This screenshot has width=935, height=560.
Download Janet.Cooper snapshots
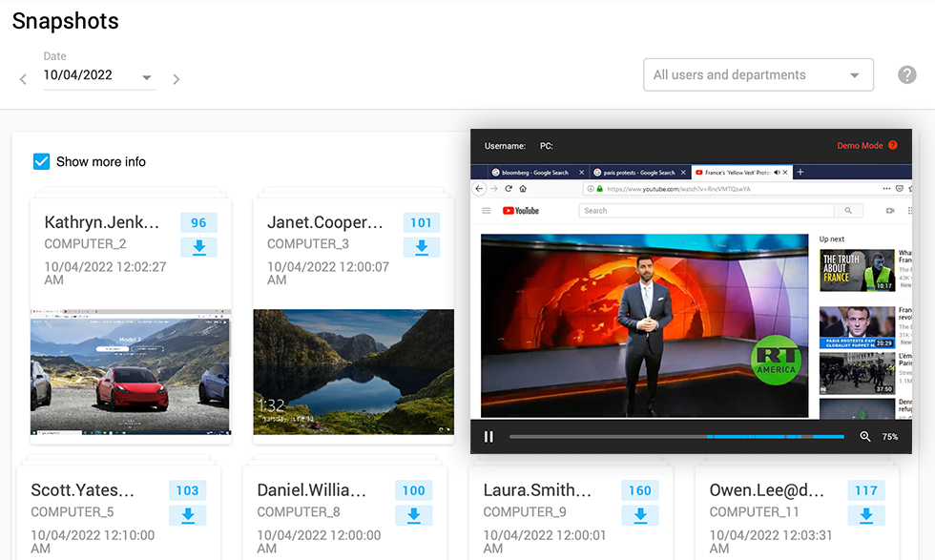click(422, 247)
